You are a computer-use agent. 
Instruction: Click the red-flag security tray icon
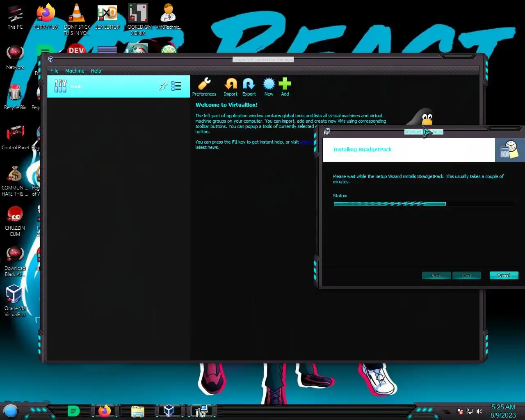460,411
